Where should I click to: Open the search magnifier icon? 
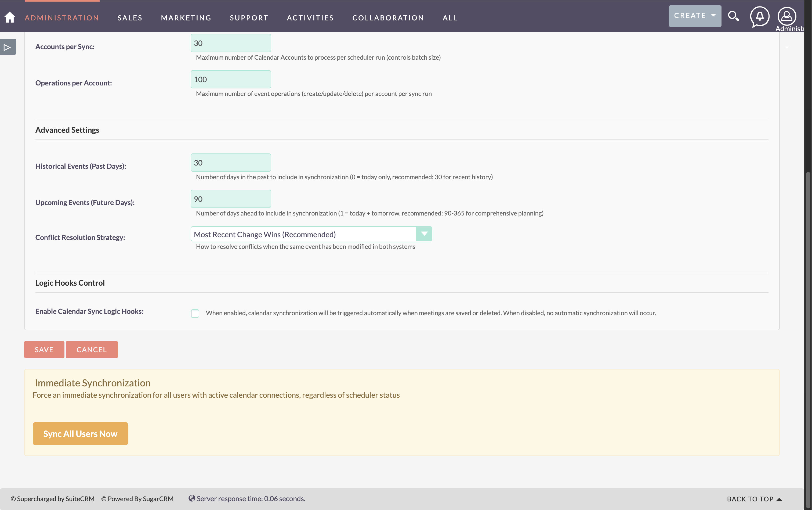point(734,16)
